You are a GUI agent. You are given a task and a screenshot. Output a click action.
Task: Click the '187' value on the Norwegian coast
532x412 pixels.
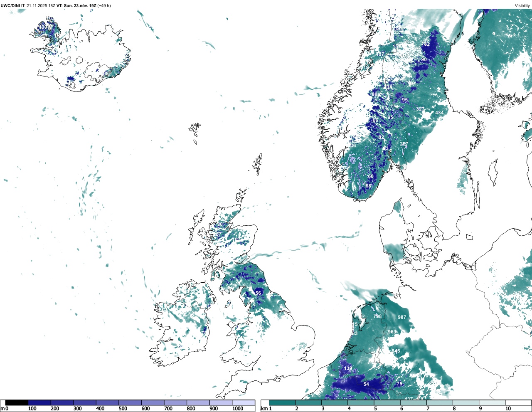380,54
